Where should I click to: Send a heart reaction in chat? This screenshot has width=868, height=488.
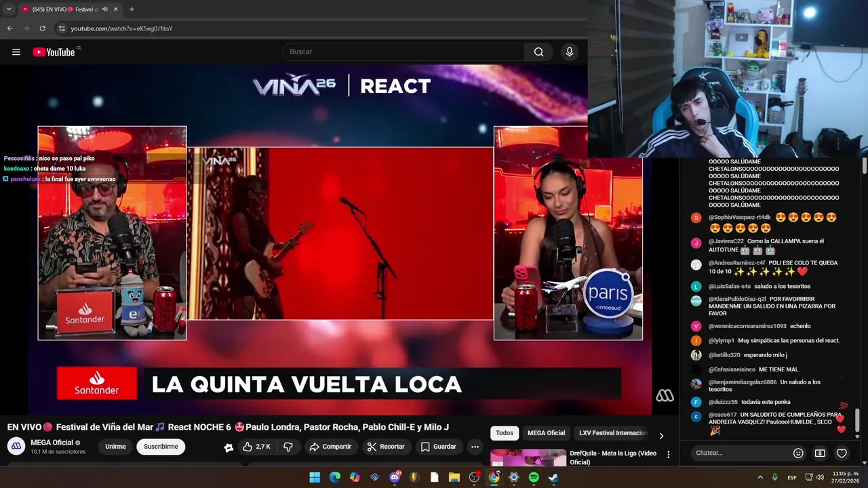(842, 453)
